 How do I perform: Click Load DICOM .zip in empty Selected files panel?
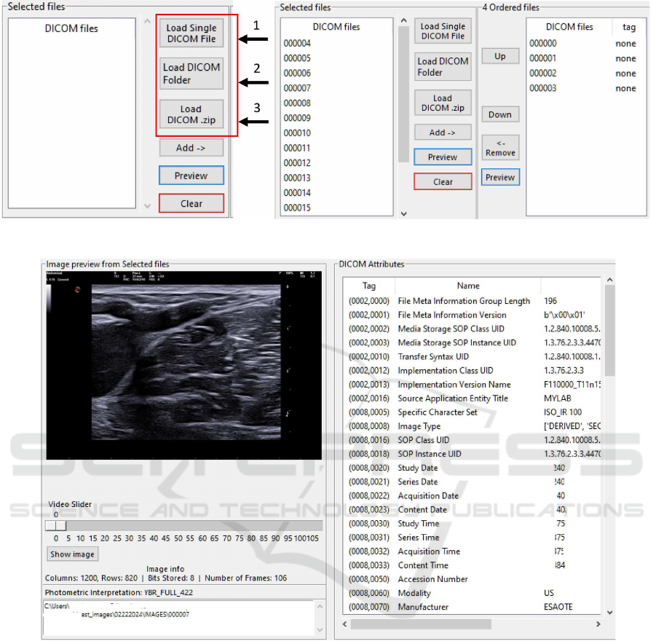pyautogui.click(x=191, y=114)
